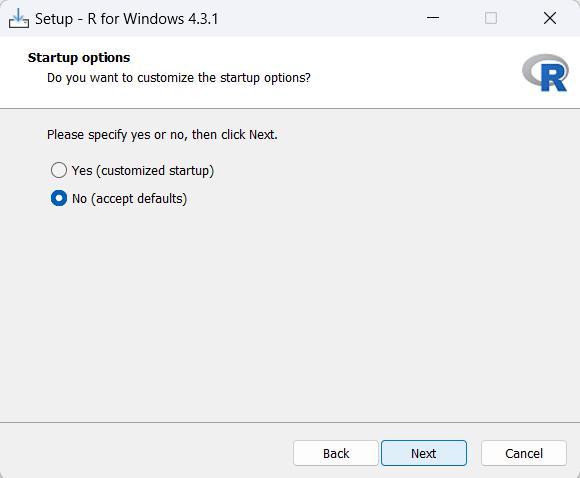
Task: Select No (accept defaults) radio button
Action: [59, 198]
